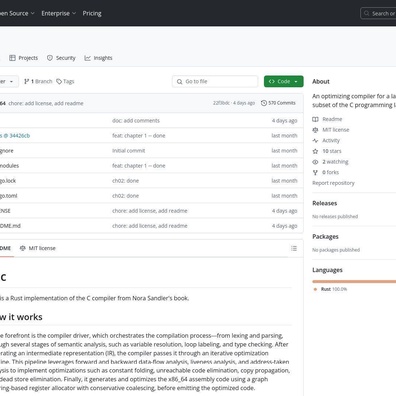Open the 'doc: add comments' commit message
Viewport: 396px width, 396px height.
click(136, 121)
